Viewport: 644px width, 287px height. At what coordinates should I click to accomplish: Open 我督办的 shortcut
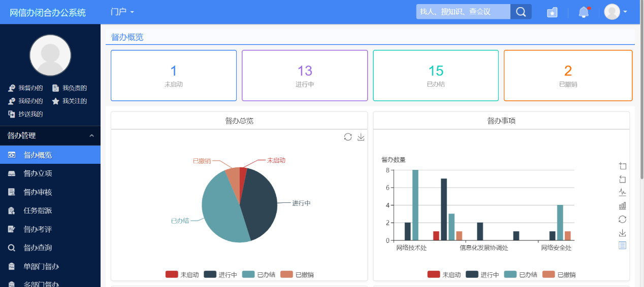(25, 88)
